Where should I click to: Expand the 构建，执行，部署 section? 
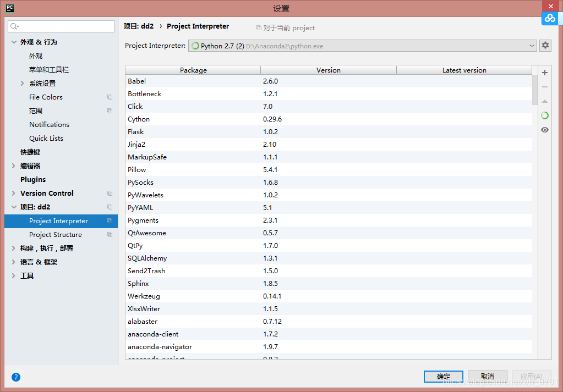(14, 248)
